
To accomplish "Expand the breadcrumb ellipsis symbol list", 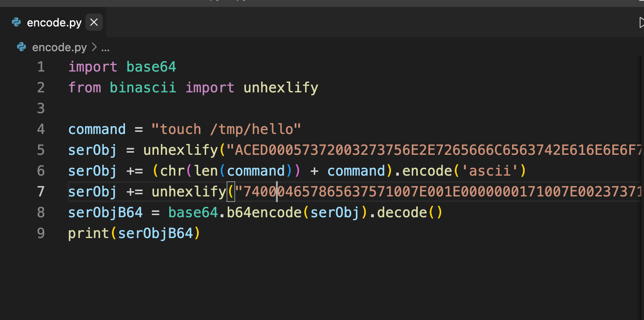I will pos(105,48).
